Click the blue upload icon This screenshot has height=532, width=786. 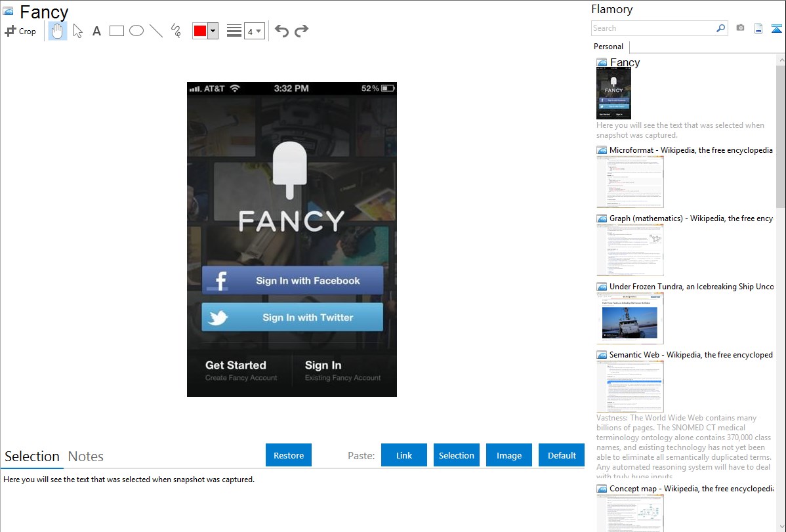(x=776, y=28)
